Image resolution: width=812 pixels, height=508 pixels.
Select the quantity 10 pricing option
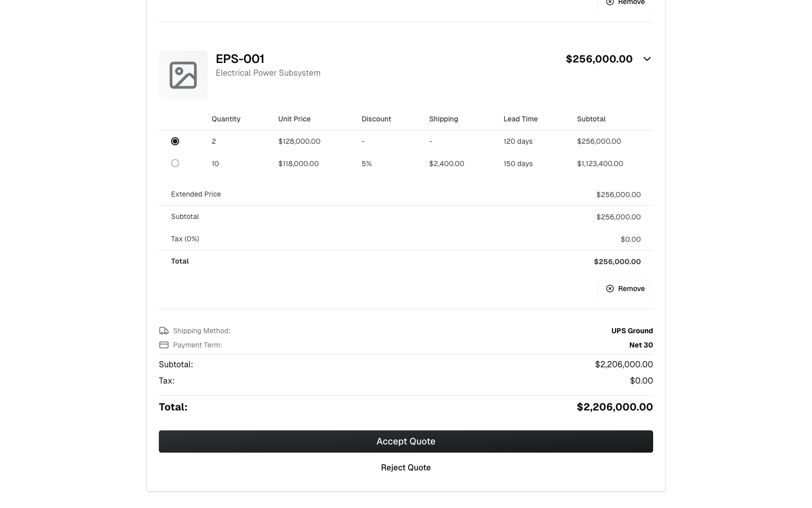175,163
